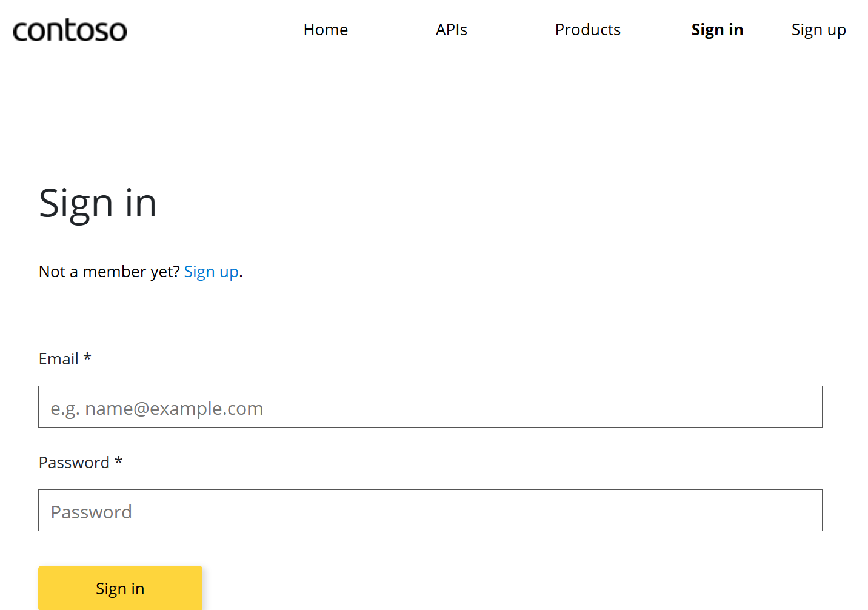The width and height of the screenshot is (868, 610).
Task: Open Sign up in the top navigation
Action: pyautogui.click(x=818, y=30)
